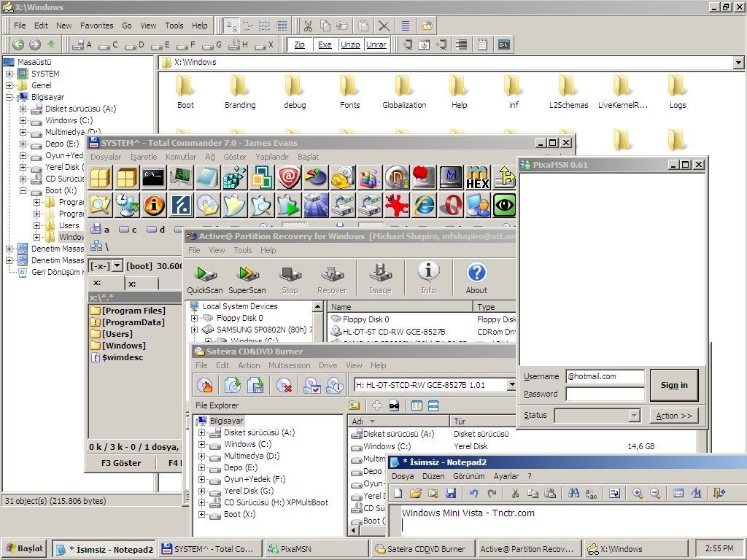
Task: Click Sign in button in PixaMSN
Action: point(674,385)
